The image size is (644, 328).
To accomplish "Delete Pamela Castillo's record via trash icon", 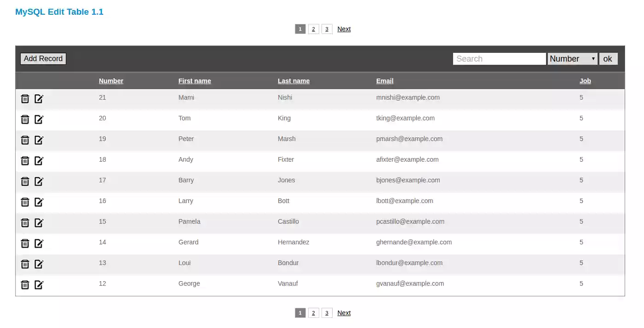I will pyautogui.click(x=25, y=222).
